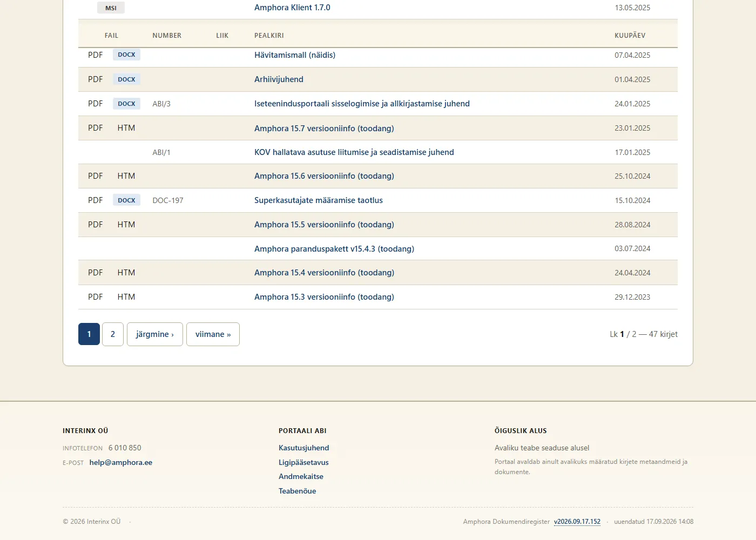Open the PDF for Amphora 15.3 versiooniinfo
756x540 pixels.
coord(95,297)
